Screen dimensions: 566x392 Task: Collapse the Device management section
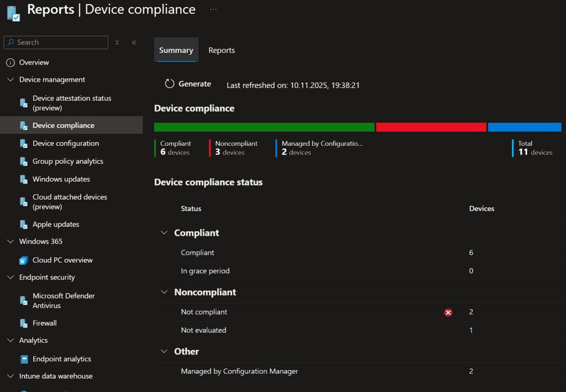(10, 80)
